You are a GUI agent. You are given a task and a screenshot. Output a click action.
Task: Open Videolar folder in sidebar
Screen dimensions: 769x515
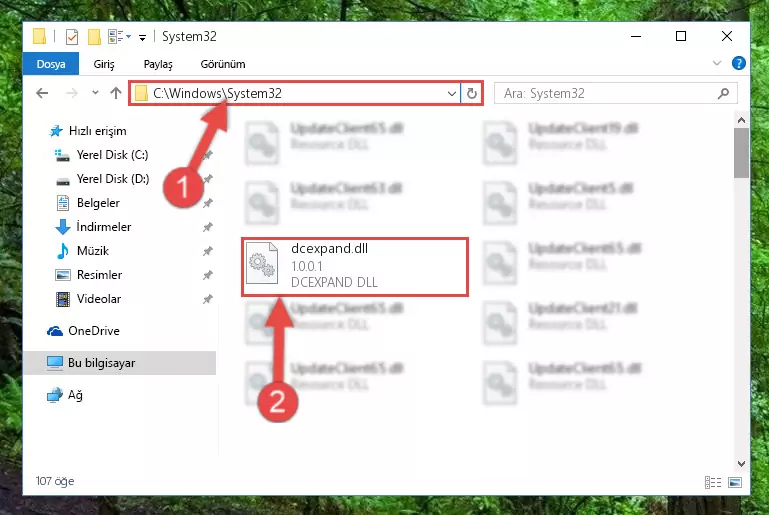coord(99,299)
